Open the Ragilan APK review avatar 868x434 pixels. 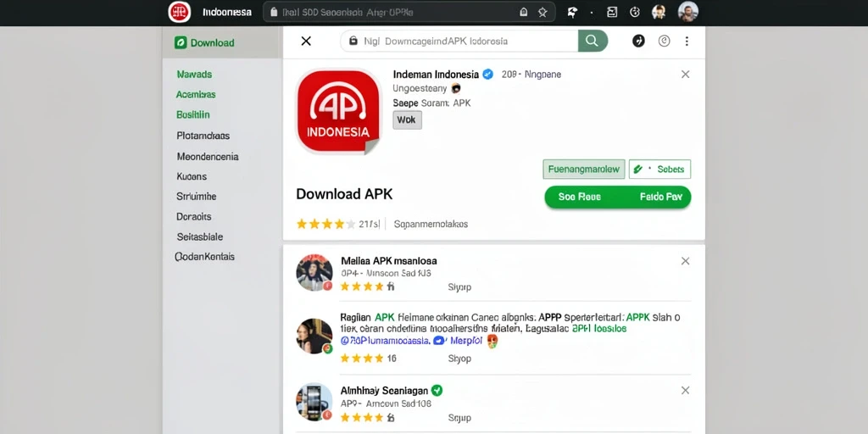point(314,336)
